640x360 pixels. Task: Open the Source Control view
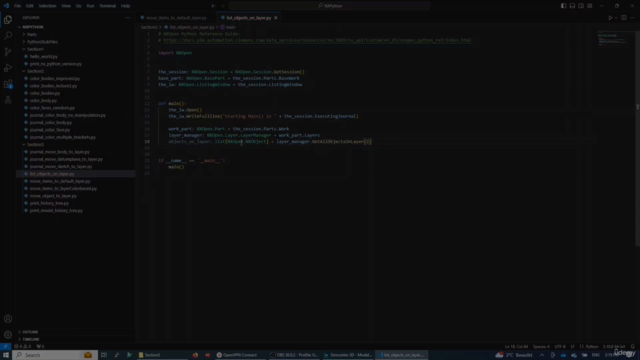pyautogui.click(x=8, y=51)
